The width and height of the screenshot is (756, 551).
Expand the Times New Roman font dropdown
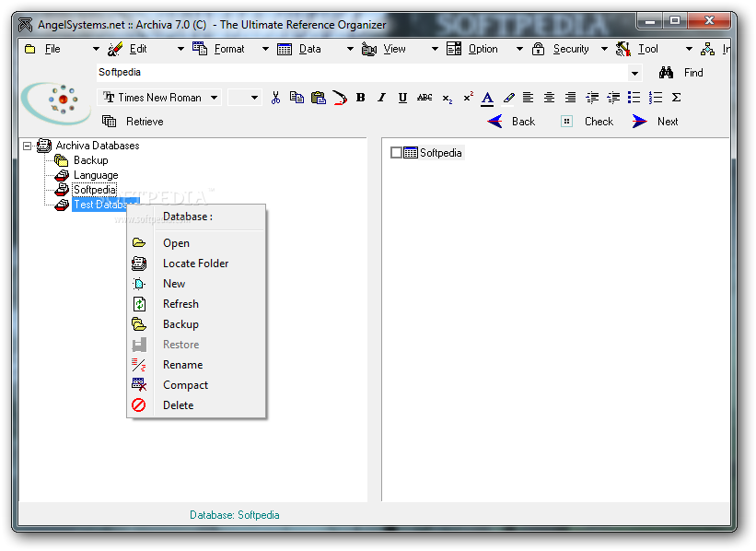[214, 98]
